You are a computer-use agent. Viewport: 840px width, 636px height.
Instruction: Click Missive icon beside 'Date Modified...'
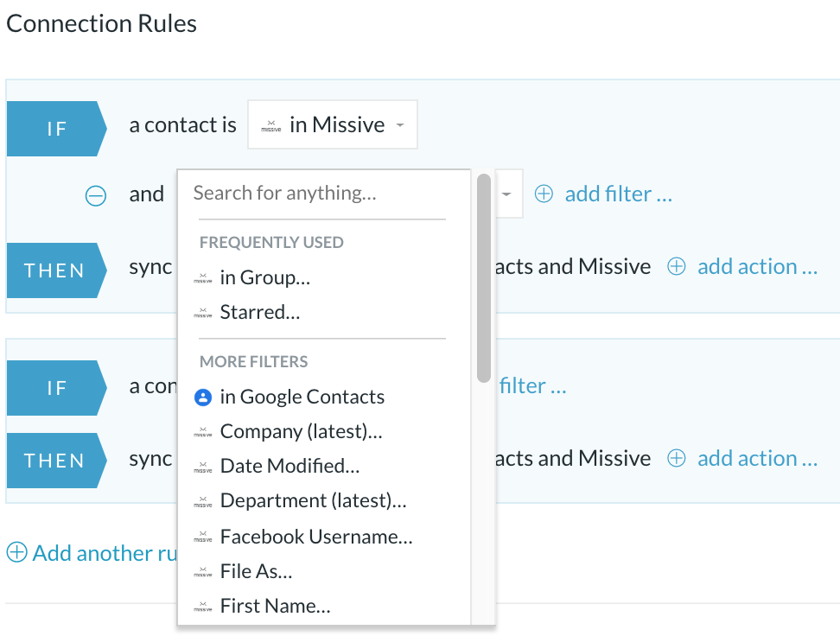(203, 467)
